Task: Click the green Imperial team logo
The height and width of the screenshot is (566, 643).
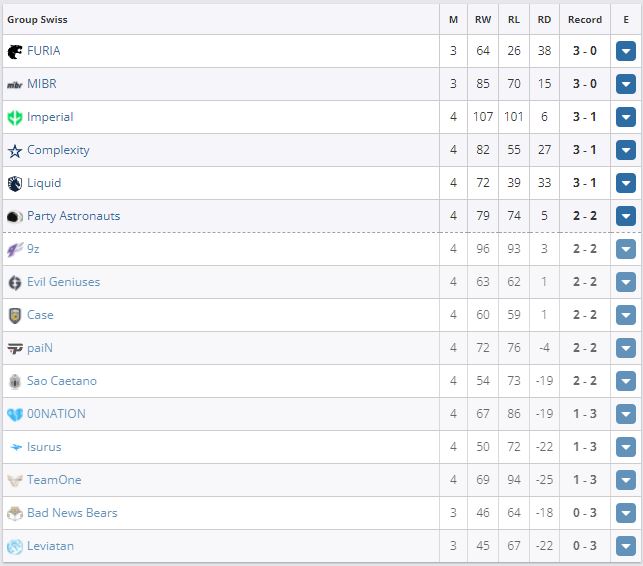Action: coord(15,117)
